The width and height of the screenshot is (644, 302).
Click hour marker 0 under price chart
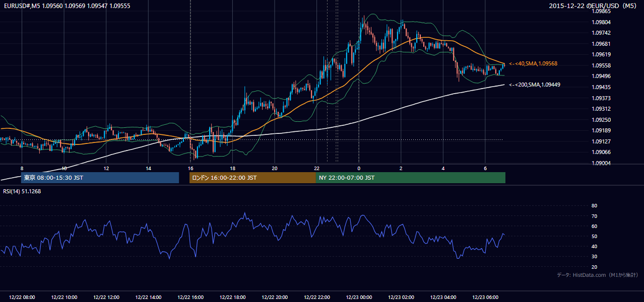pos(359,168)
